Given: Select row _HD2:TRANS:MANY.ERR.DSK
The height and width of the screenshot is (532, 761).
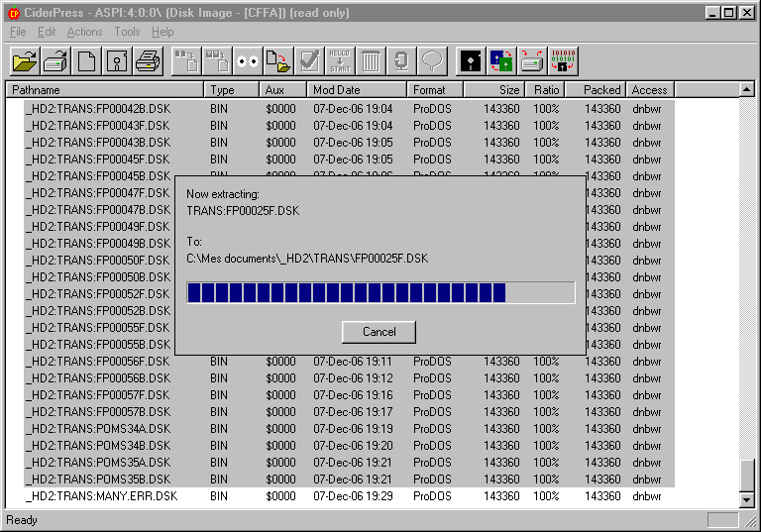Looking at the screenshot, I should coord(349,496).
